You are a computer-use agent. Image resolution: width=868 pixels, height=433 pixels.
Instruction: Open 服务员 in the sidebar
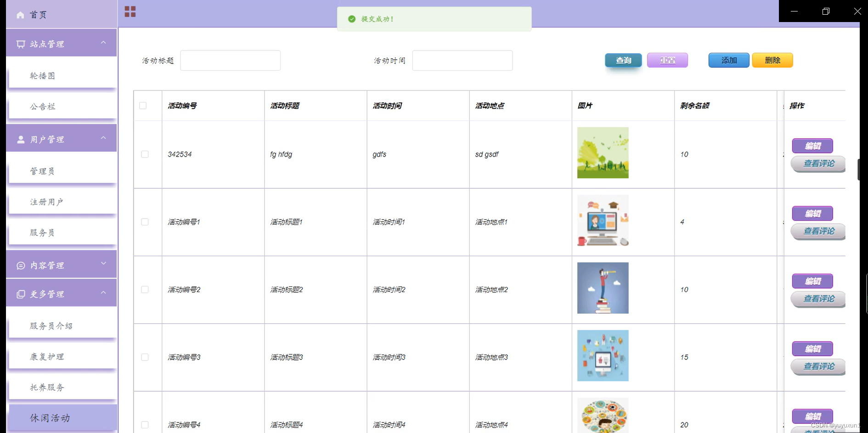click(63, 233)
